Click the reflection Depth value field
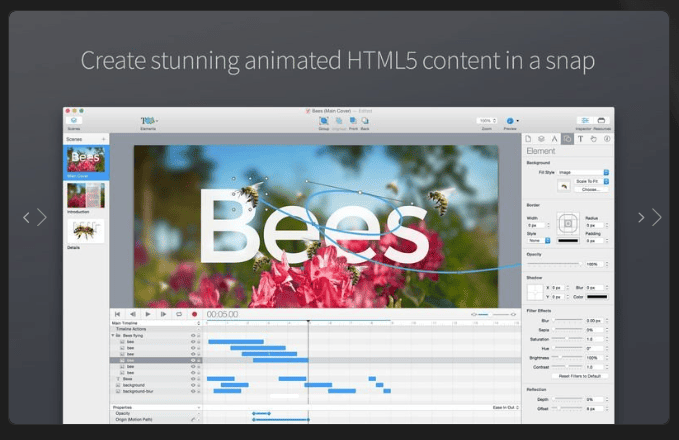 [594, 399]
